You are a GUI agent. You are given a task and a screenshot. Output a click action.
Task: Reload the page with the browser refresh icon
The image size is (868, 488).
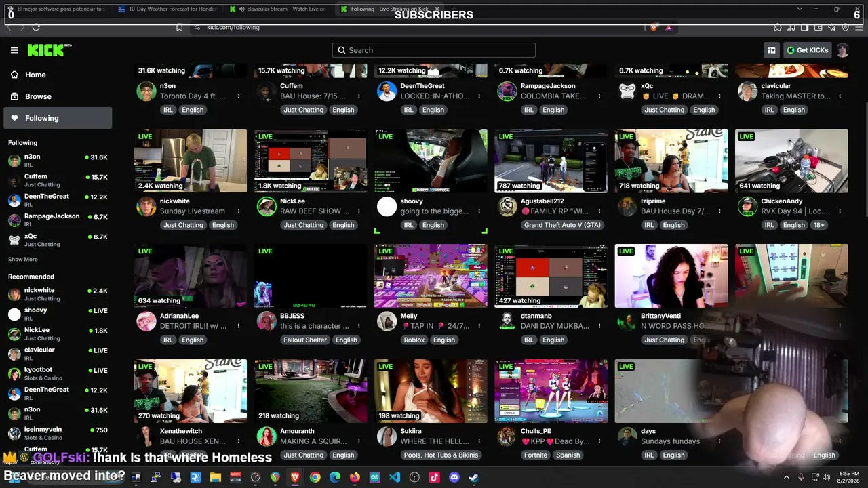pos(36,27)
